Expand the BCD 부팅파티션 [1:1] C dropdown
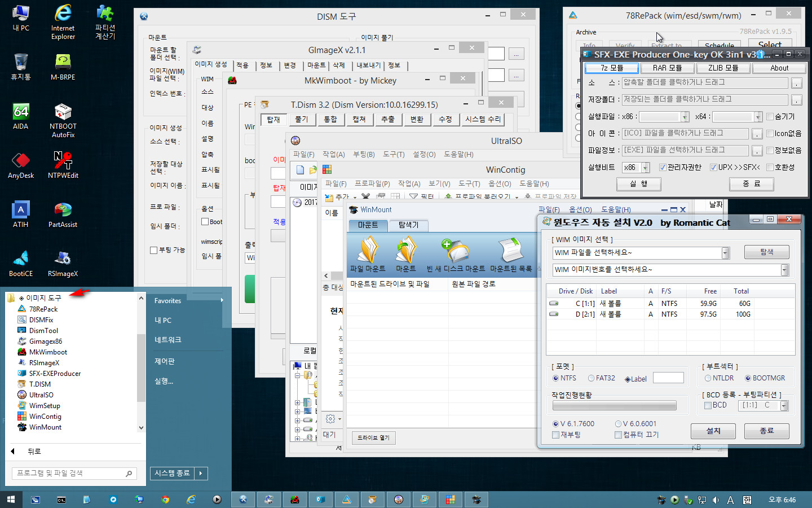Screen dimensions: 812x508 [784, 405]
